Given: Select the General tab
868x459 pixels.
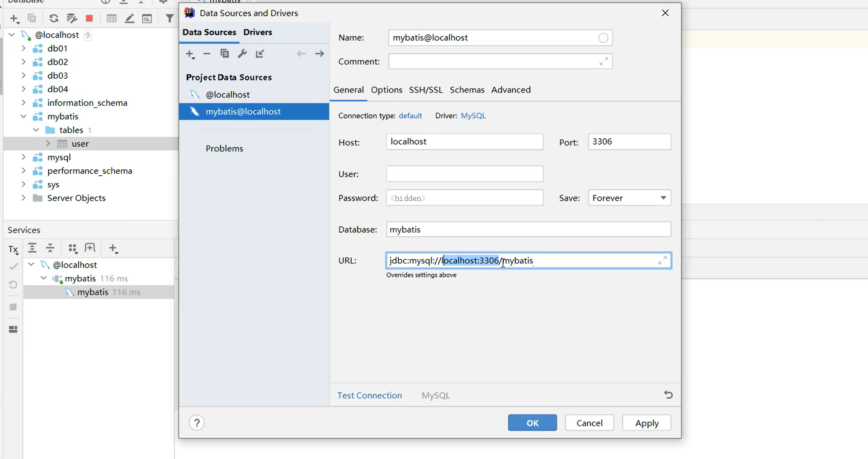Looking at the screenshot, I should pos(349,90).
